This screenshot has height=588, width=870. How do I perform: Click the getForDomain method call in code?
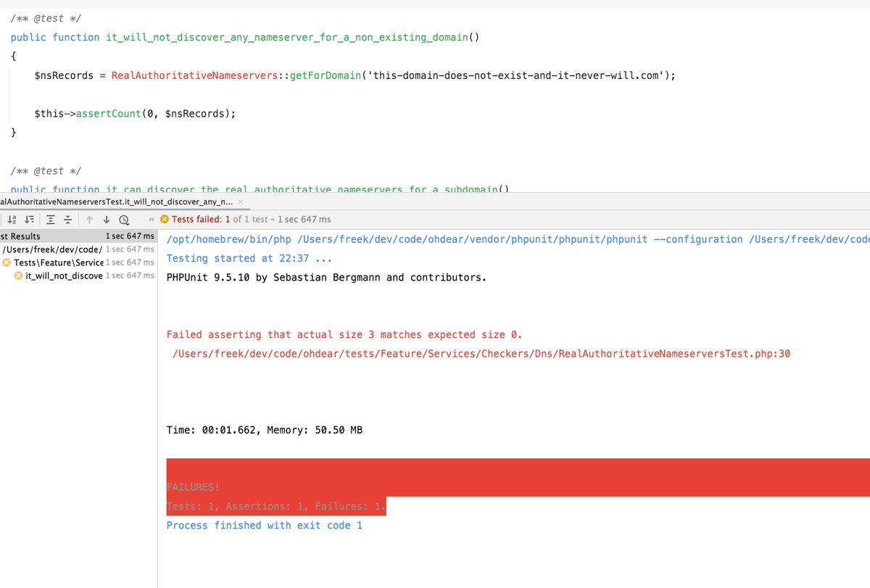click(326, 75)
